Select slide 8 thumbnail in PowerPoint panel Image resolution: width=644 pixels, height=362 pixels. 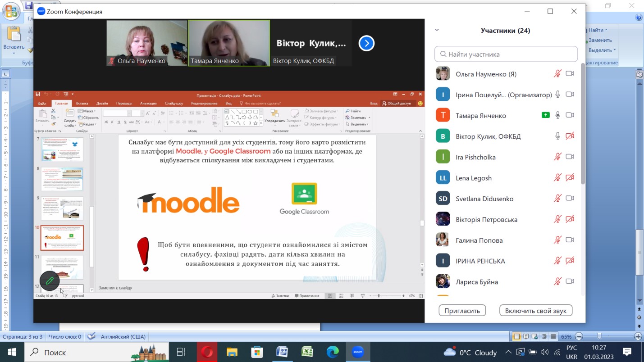coord(62,179)
